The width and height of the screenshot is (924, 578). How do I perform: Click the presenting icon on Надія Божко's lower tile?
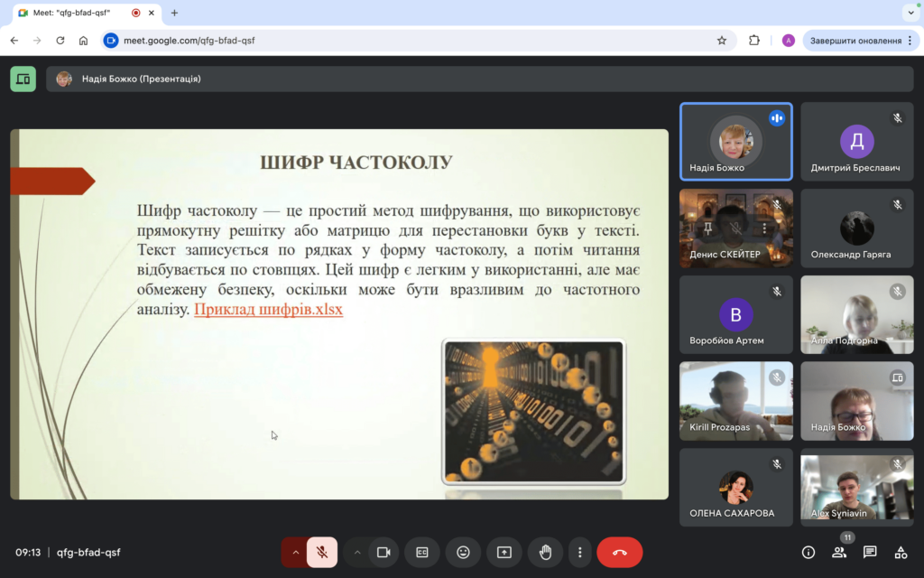click(898, 378)
